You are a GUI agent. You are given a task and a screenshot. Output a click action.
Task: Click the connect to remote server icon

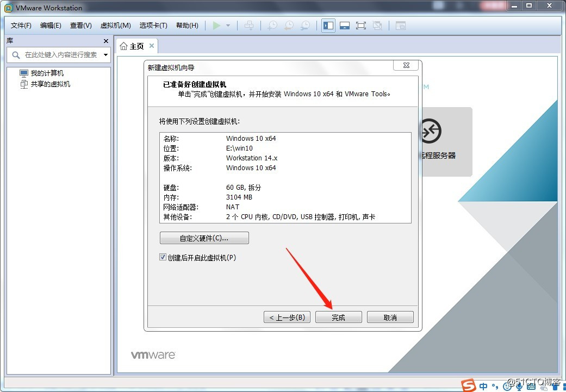(431, 130)
